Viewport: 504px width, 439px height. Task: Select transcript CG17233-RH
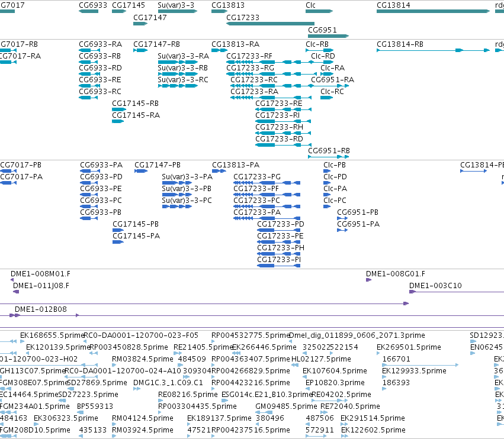tap(279, 127)
